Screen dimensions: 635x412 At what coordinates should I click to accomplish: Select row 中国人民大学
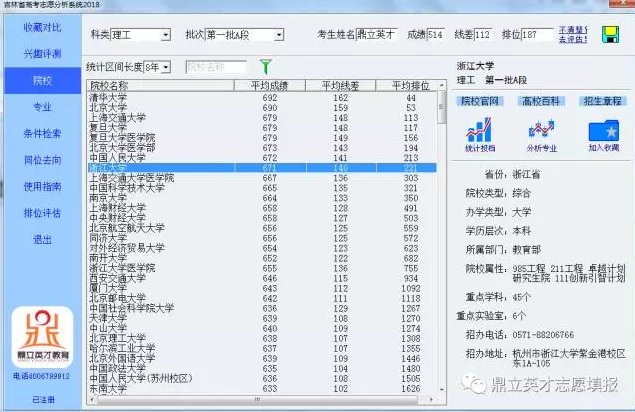point(262,158)
